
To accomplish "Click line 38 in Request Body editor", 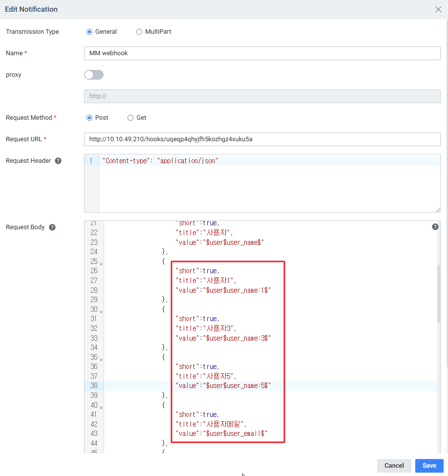I will (293, 386).
